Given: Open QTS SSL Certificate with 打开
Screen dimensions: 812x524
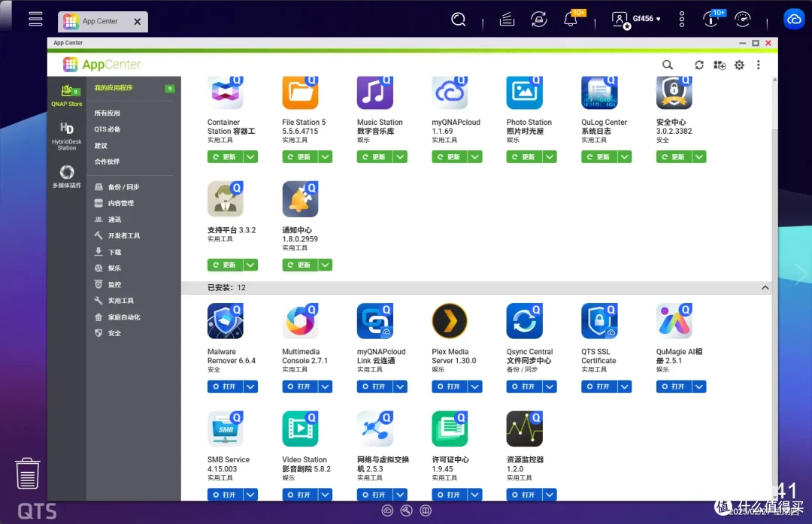Looking at the screenshot, I should coord(598,386).
